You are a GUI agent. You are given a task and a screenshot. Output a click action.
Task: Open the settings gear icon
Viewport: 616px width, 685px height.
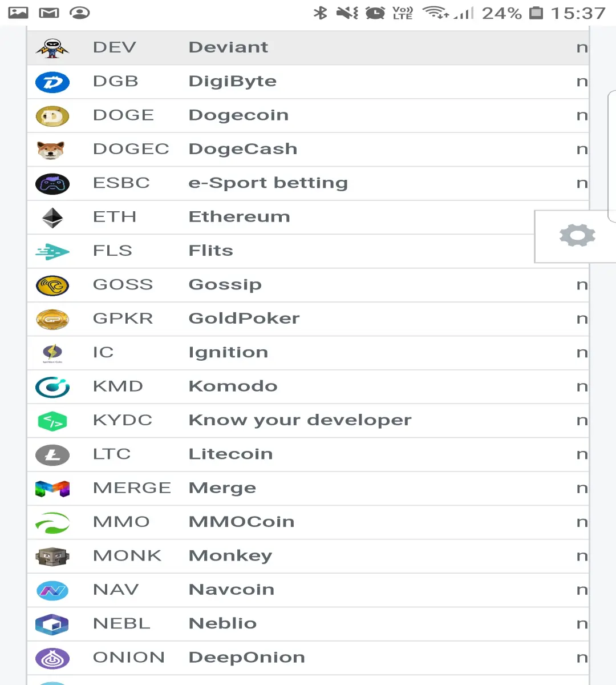click(x=577, y=236)
